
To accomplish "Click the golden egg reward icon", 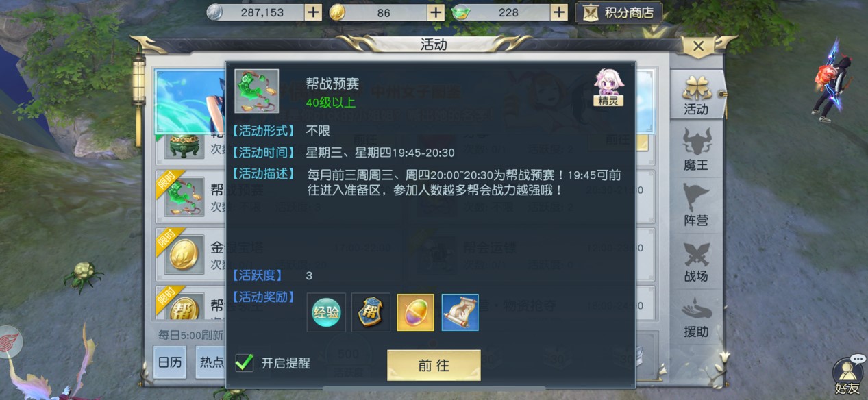I will click(415, 312).
